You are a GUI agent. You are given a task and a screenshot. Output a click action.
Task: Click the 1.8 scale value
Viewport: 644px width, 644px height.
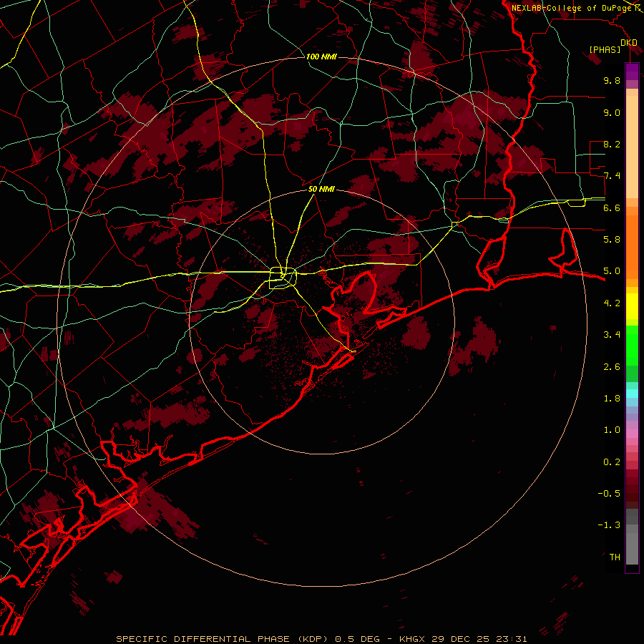click(x=612, y=399)
